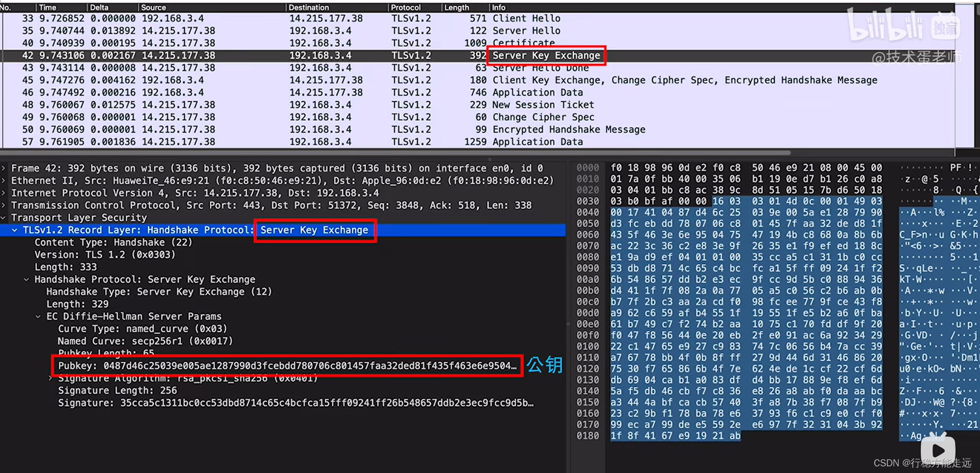Select the Version: TLS 1.2 (0x0303) field
This screenshot has height=473, width=980.
(x=105, y=255)
